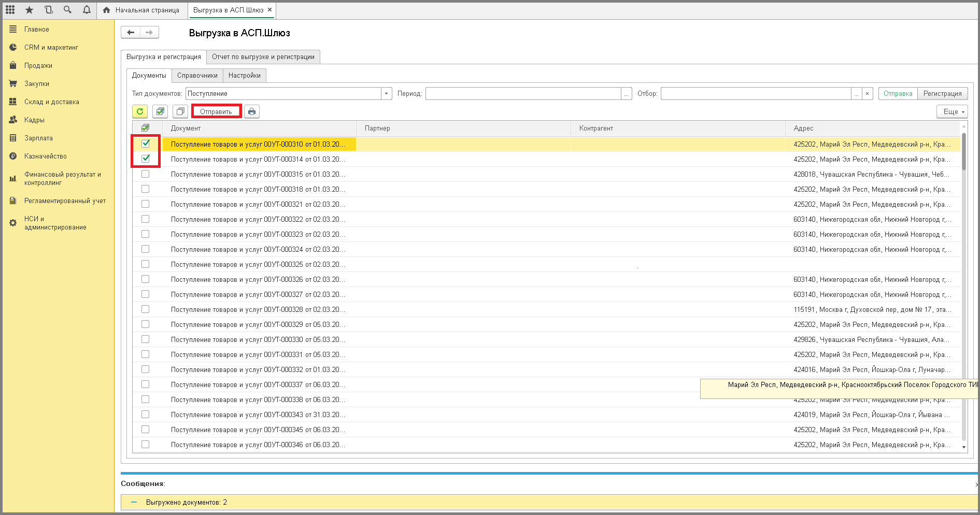Screen dimensions: 980x515
Task: Click the search magnifier icon
Action: 67,10
